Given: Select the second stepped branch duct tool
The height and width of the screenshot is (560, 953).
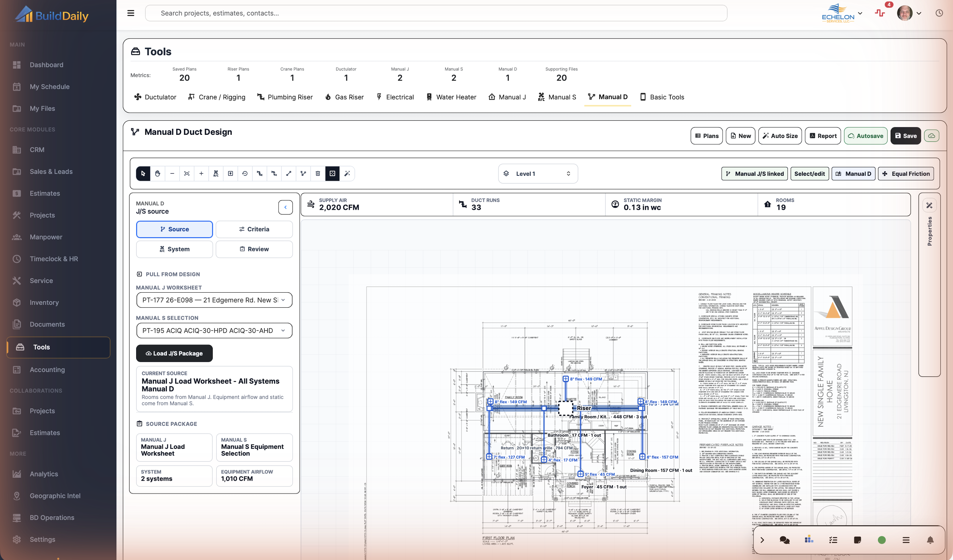Looking at the screenshot, I should 274,174.
